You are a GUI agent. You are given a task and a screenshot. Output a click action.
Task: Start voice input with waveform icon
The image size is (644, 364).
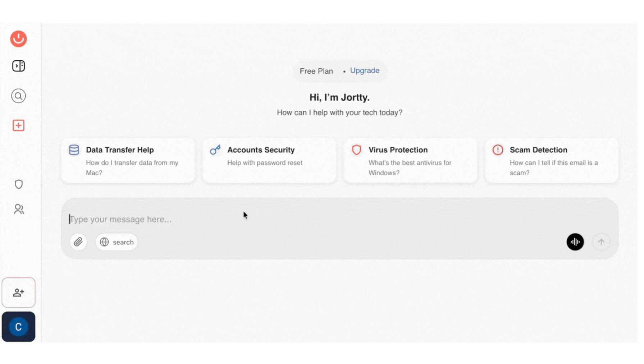pyautogui.click(x=575, y=242)
